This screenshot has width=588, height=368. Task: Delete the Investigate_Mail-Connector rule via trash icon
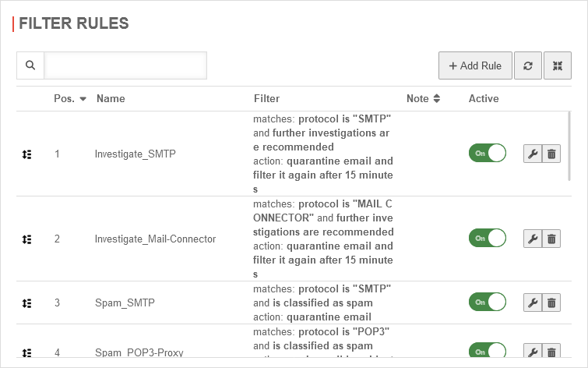pos(551,239)
